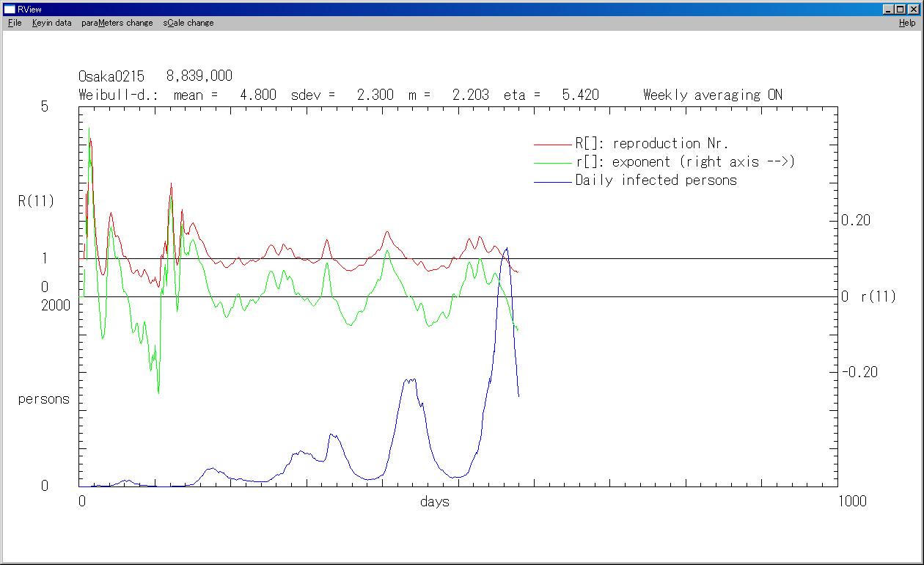
Task: Select the "r[]: exponent" legend label
Action: pyautogui.click(x=685, y=162)
